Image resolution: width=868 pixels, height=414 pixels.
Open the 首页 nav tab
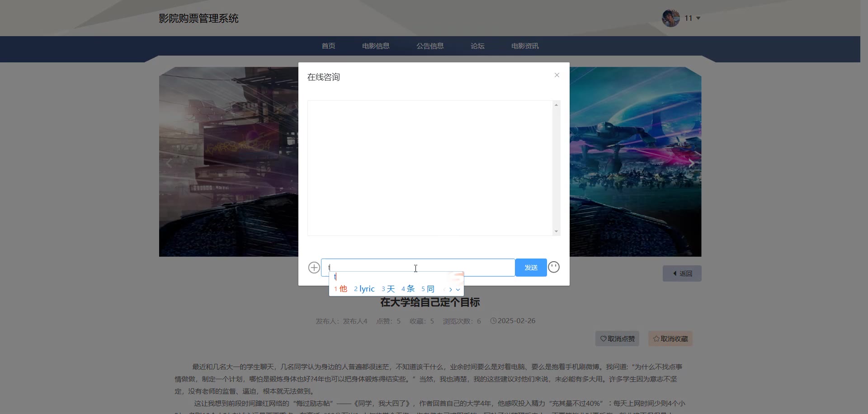tap(328, 46)
